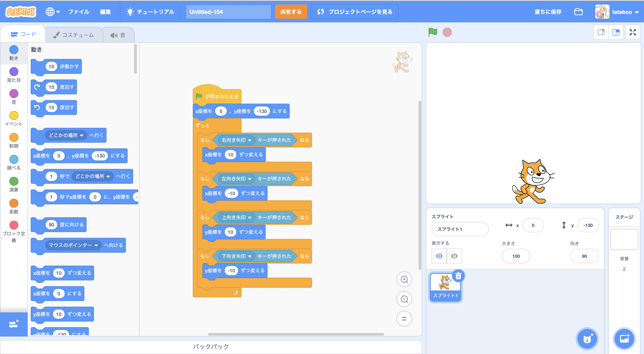644x354 pixels.
Task: Open the globe language dropdown
Action: pos(53,12)
